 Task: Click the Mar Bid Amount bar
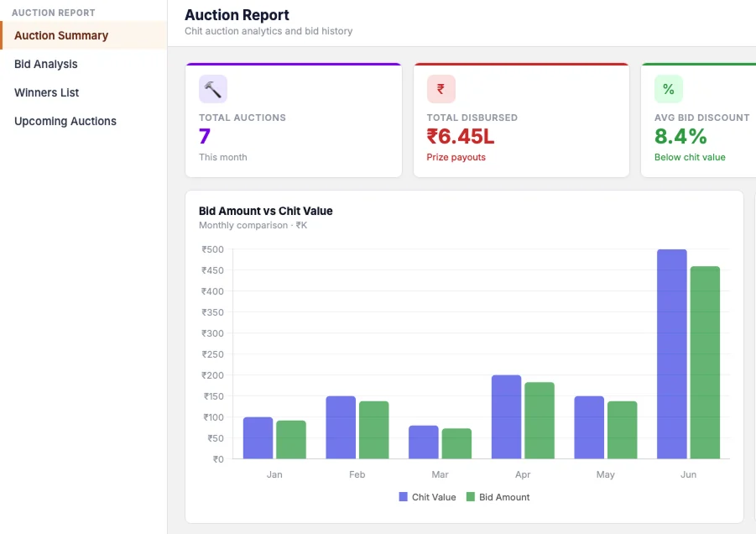(456, 444)
